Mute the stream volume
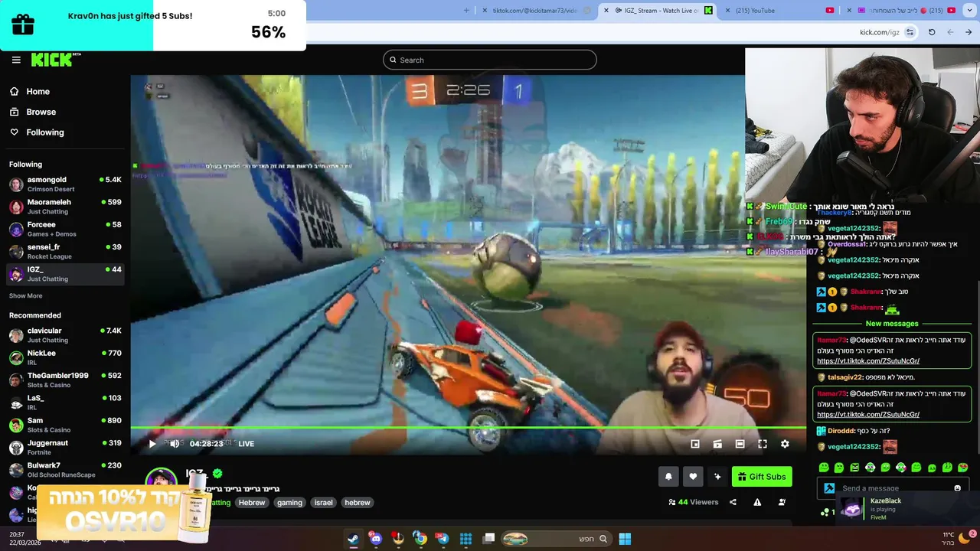Viewport: 980px width, 551px height. pos(175,444)
